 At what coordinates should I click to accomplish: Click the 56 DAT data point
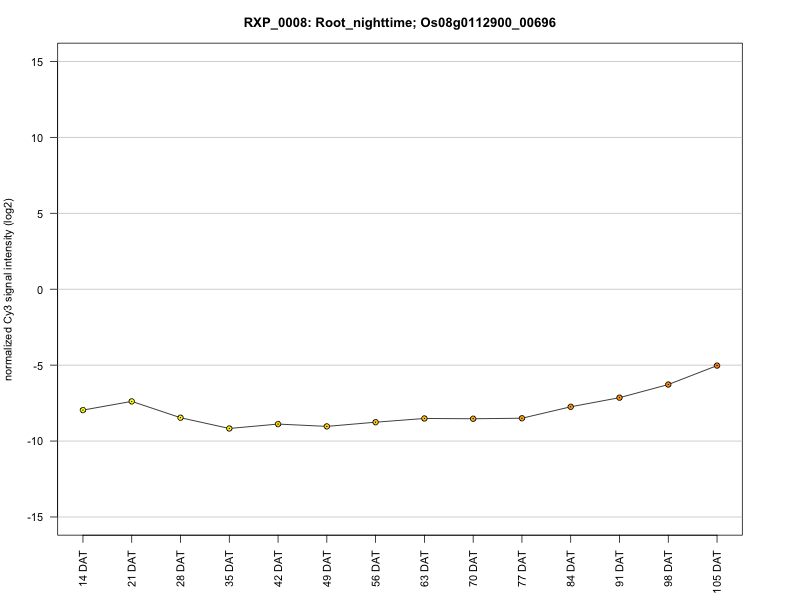376,422
